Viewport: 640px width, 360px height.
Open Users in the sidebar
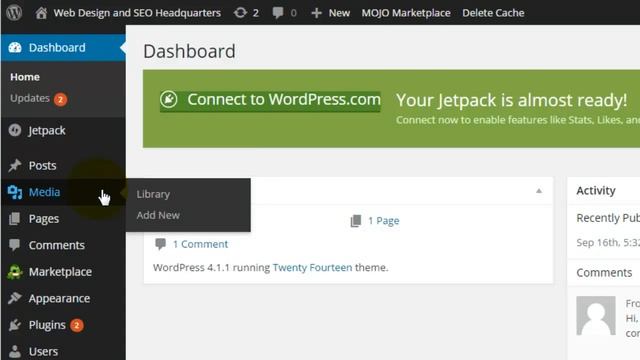point(43,351)
